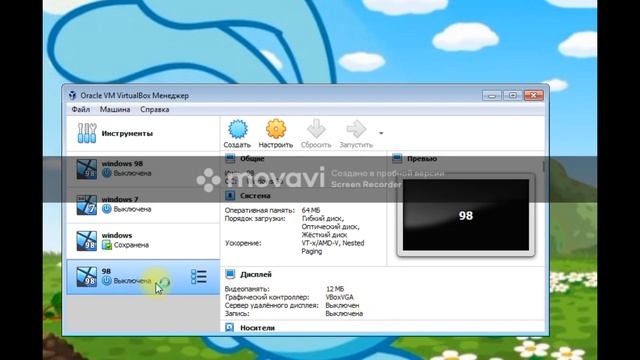Open the Файл menu
The height and width of the screenshot is (360, 640).
[81, 109]
